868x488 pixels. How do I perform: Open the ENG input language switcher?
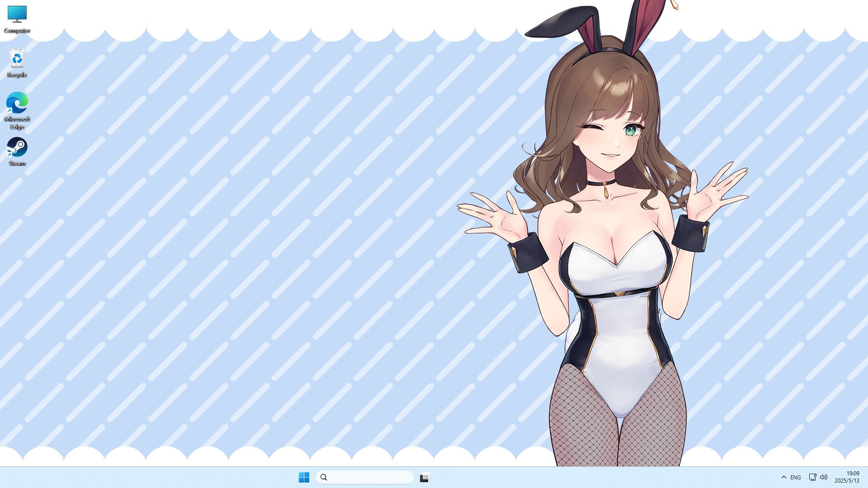coord(796,477)
